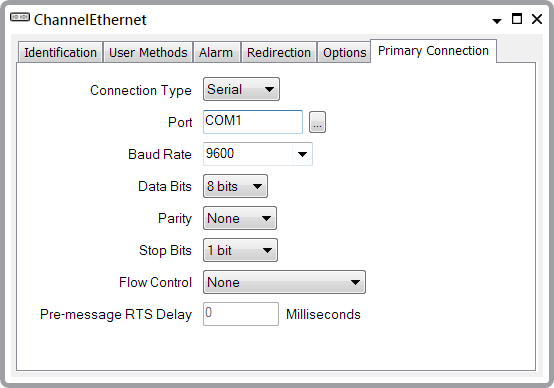Switch to the Options tab
Screen dimensions: 554x388
coord(344,52)
